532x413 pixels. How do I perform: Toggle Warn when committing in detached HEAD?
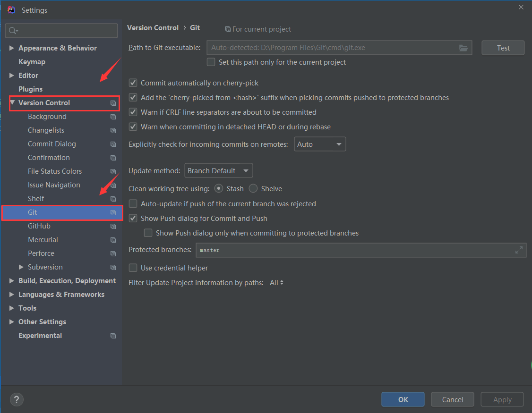(x=133, y=127)
